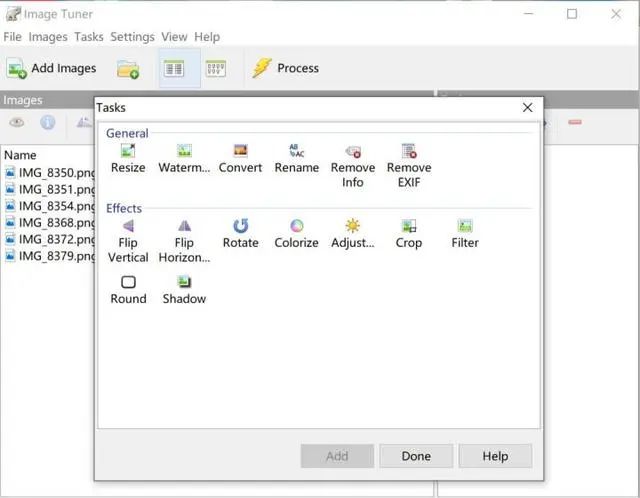The height and width of the screenshot is (498, 640).
Task: Click the Help button in Tasks dialog
Action: [495, 456]
